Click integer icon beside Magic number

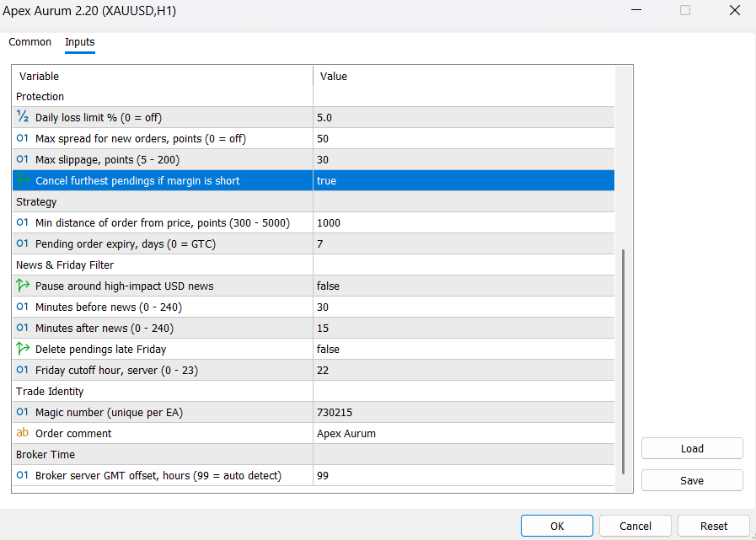[x=23, y=412]
